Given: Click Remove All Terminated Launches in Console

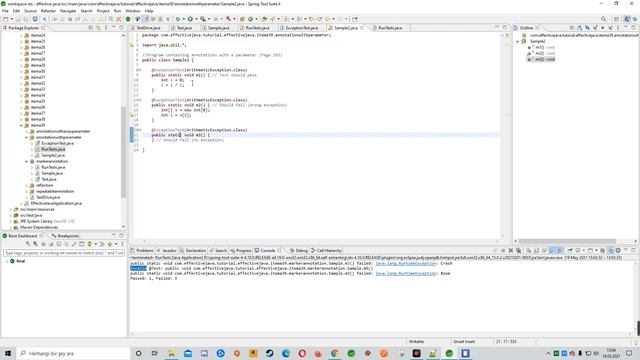Looking at the screenshot, I should point(518,251).
